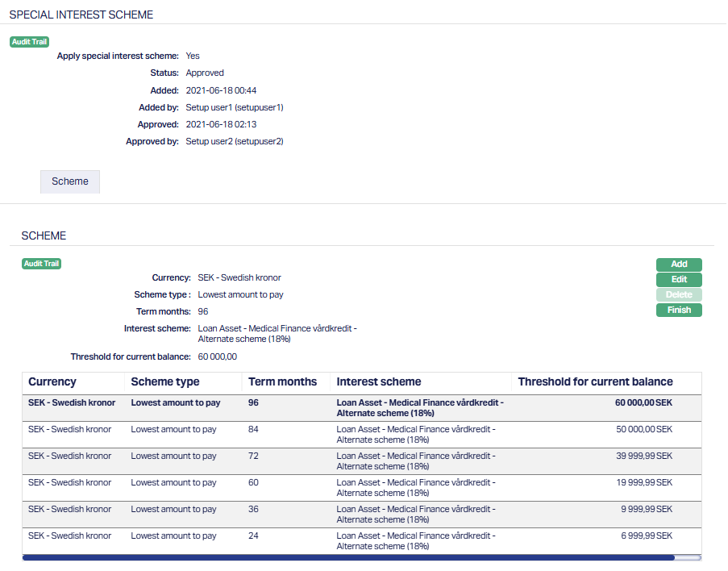This screenshot has width=728, height=571.
Task: Sort by Interest scheme column header
Action: [379, 382]
